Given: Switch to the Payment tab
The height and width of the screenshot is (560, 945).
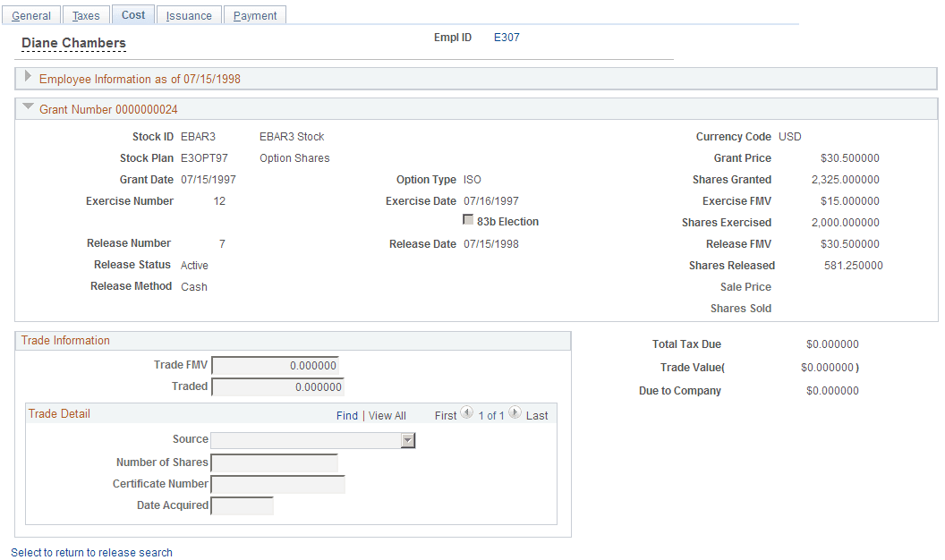Looking at the screenshot, I should [254, 15].
